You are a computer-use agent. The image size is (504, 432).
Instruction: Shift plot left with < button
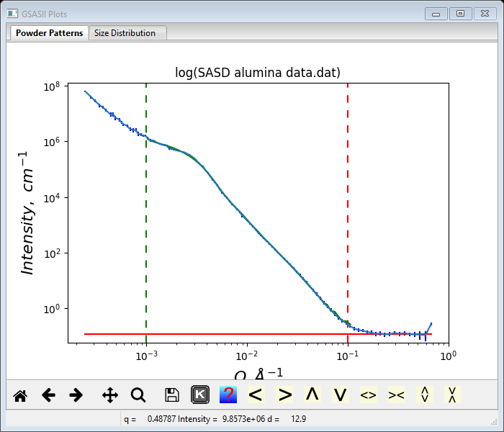point(256,395)
